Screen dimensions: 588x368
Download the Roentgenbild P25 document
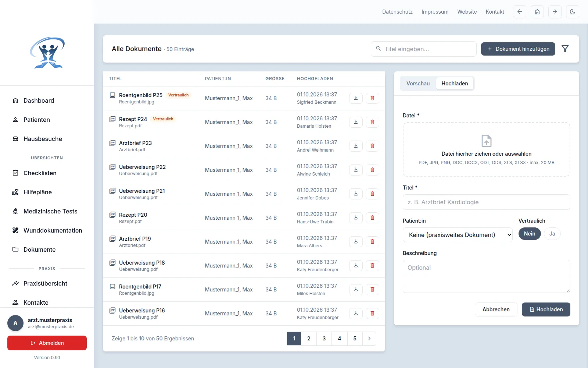coord(356,98)
